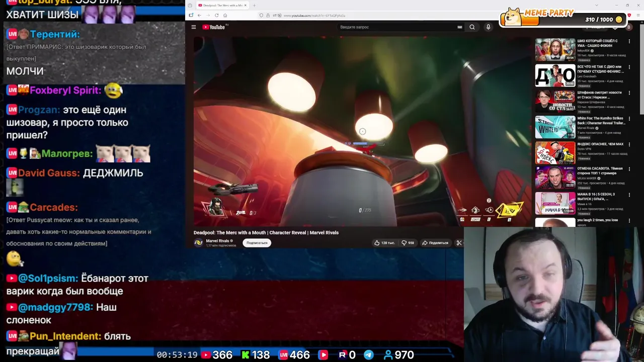The width and height of the screenshot is (644, 362).
Task: Open the on-screen keyboard in the search box
Action: coord(460,27)
